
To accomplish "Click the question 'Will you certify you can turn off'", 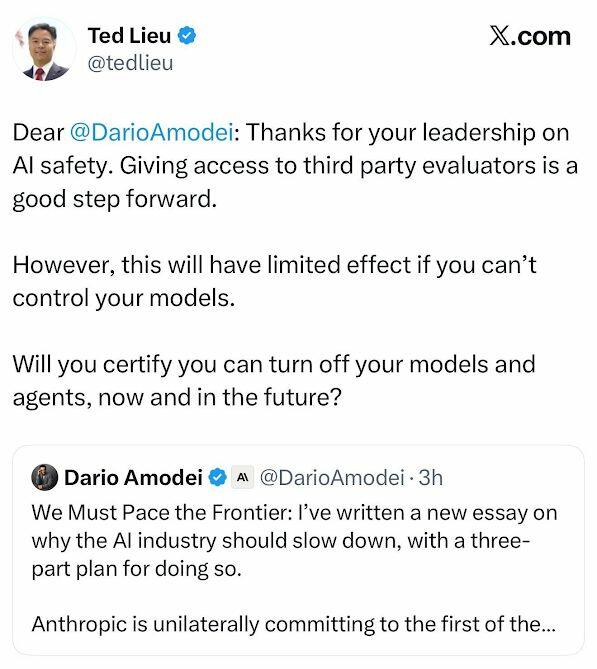I will pos(274,381).
